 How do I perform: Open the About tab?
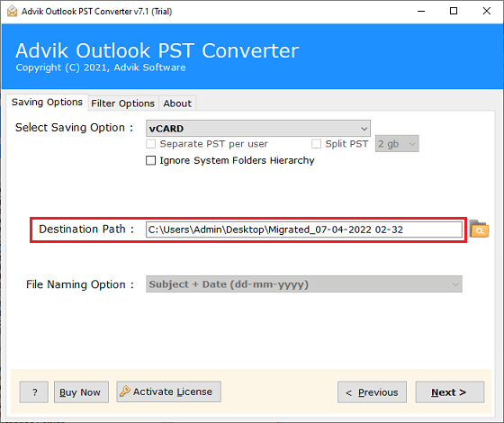click(x=177, y=103)
